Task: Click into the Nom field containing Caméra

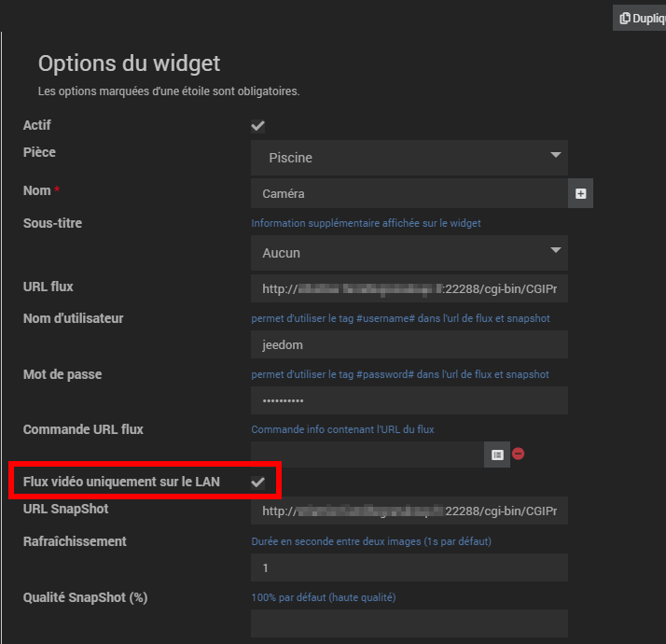Action: 409,193
